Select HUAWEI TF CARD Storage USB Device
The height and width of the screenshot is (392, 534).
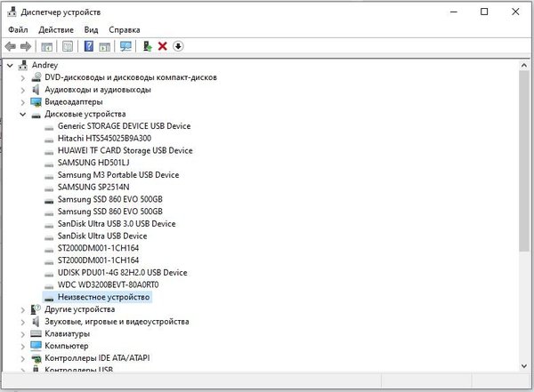pyautogui.click(x=125, y=150)
